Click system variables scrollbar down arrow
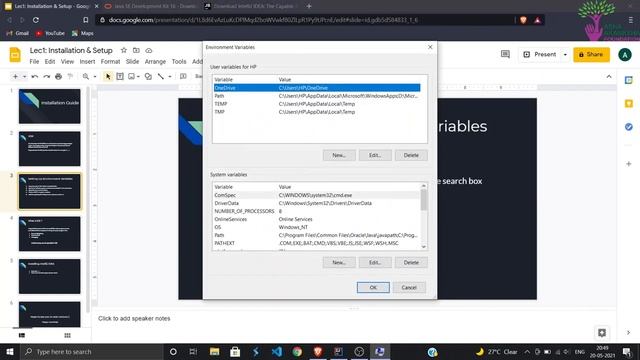The width and height of the screenshot is (640, 360). pos(424,247)
